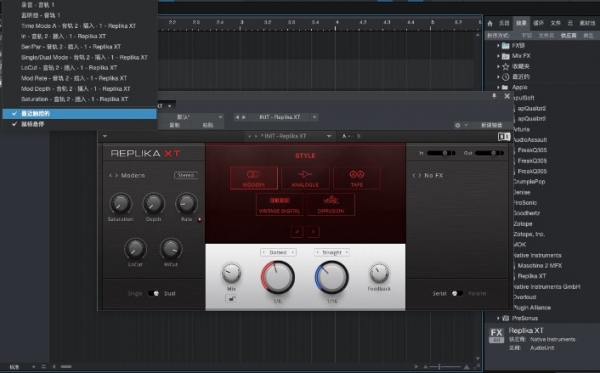Choose LoCut parameter menu entry

click(x=80, y=68)
